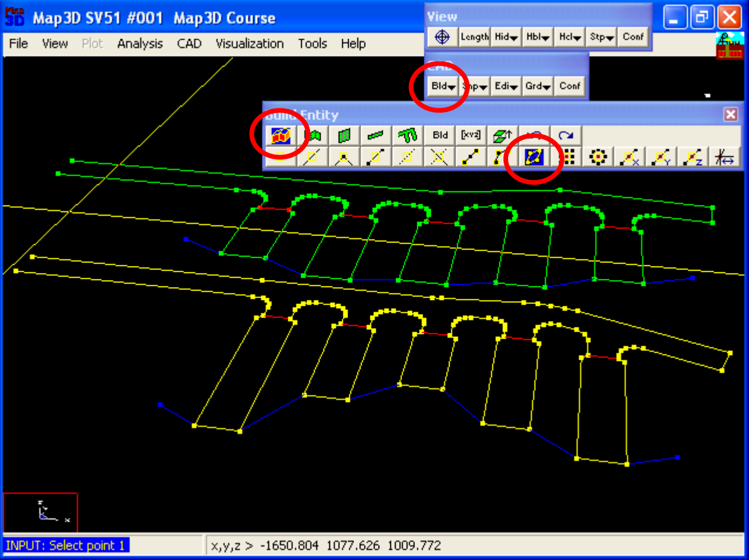The image size is (749, 560).
Task: Click the circular ring of dots icon
Action: point(597,156)
